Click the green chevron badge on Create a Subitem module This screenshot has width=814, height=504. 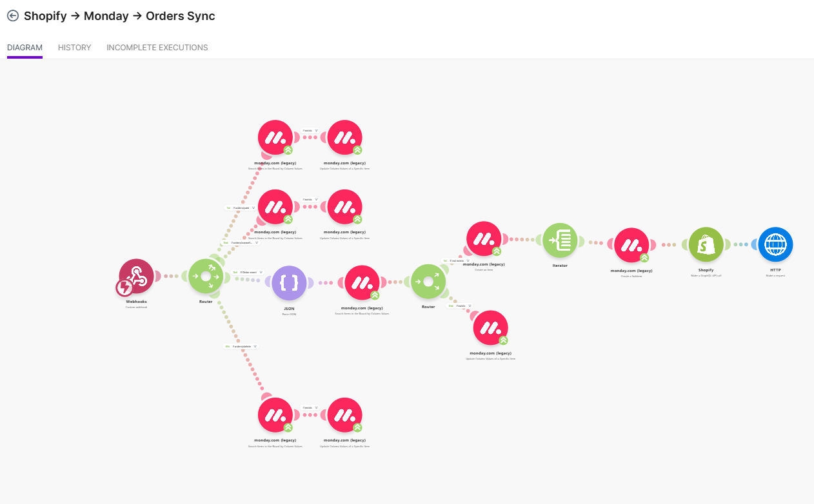pyautogui.click(x=644, y=258)
